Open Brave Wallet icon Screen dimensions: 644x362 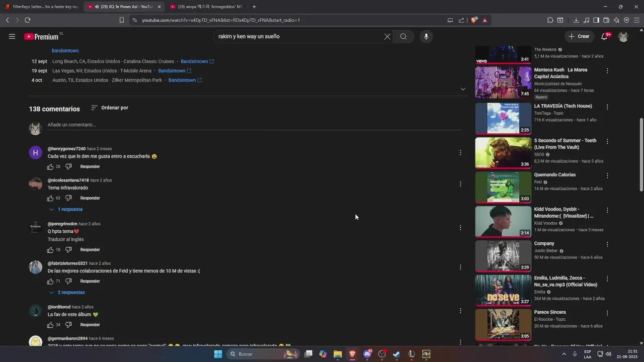pos(606,20)
